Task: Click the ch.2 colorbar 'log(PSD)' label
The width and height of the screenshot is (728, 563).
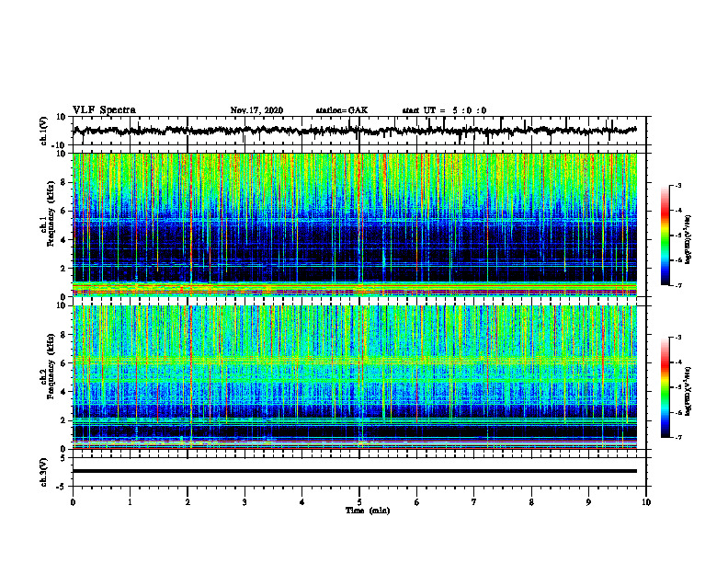Action: (x=688, y=391)
